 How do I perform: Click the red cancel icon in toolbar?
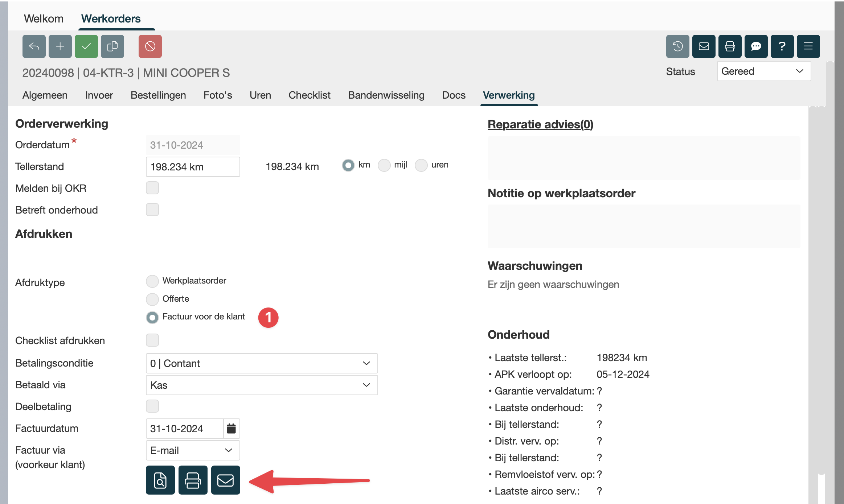(x=150, y=46)
